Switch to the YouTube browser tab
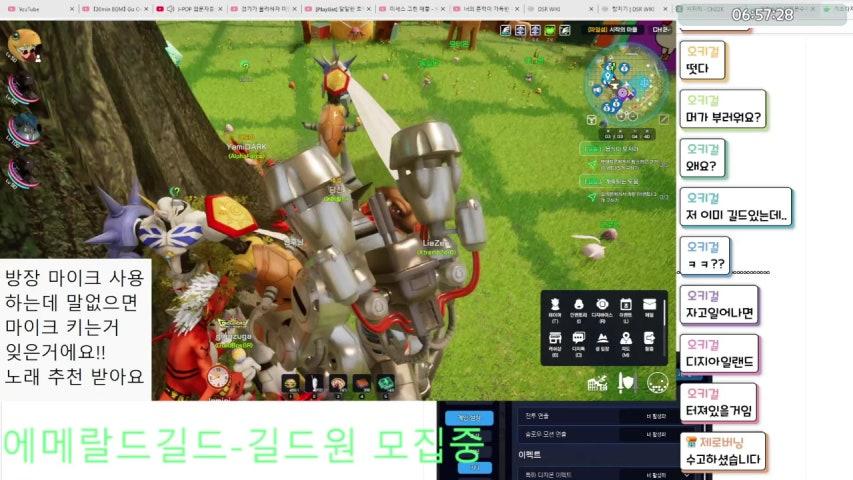853x480 pixels. tap(39, 9)
